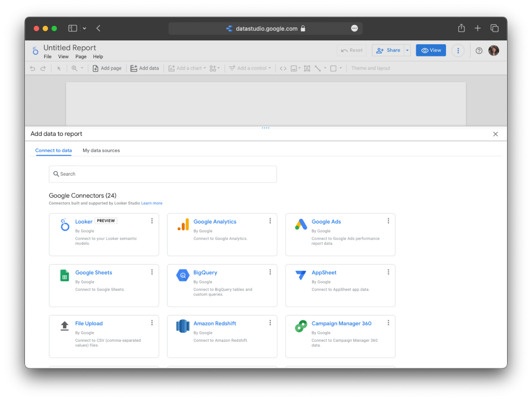The height and width of the screenshot is (401, 532).
Task: Open Google Ads card's three-dot menu
Action: 388,221
